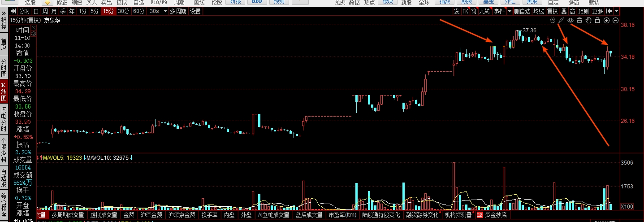Click the PK compare button
The image size is (644, 222).
(465, 11)
